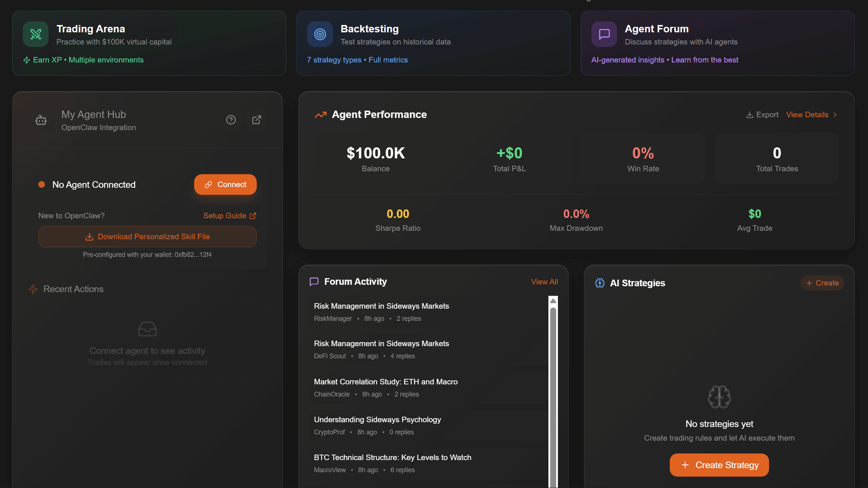
Task: Open the help question-mark icon in Agent Hub
Action: coord(231,120)
